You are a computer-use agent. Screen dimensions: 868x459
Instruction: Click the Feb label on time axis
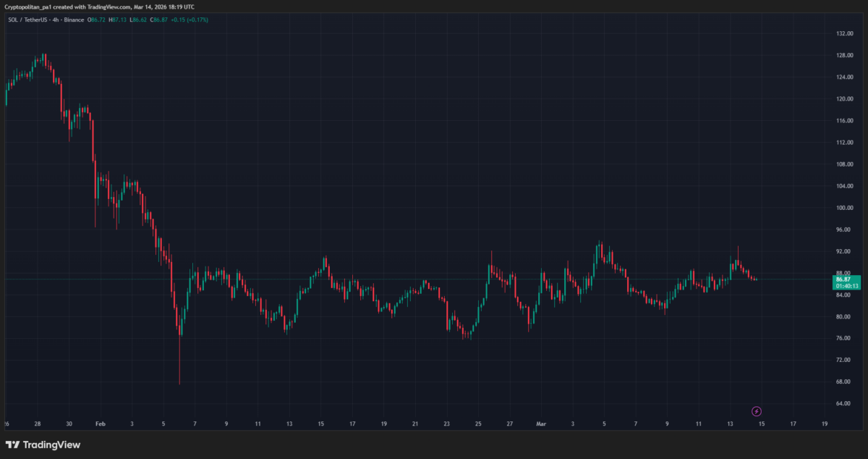[x=100, y=424]
